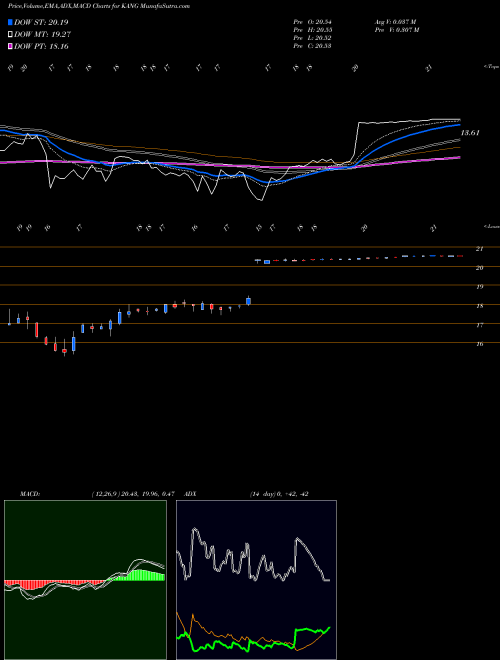Click the 'Pre C: 20.53' value
Viewport: 500px width, 660px height.
pos(312,46)
